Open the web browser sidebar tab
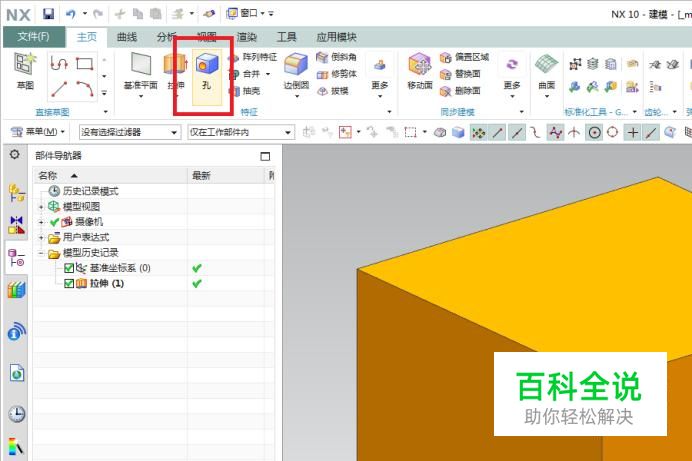The height and width of the screenshot is (461, 692). point(17,373)
